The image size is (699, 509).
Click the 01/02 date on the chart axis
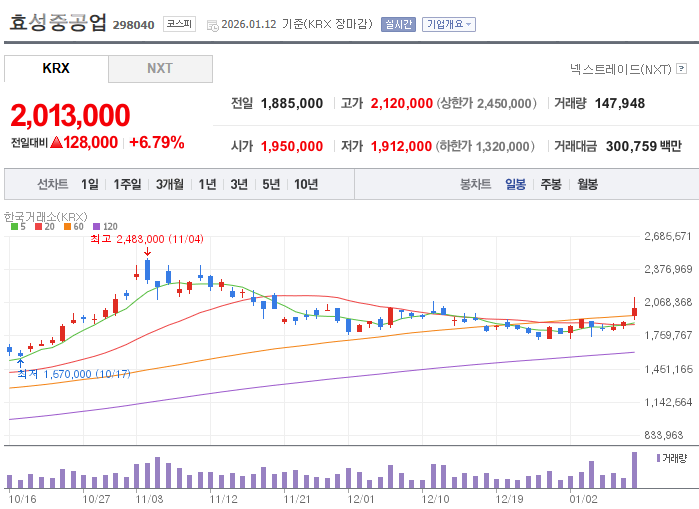point(583,499)
